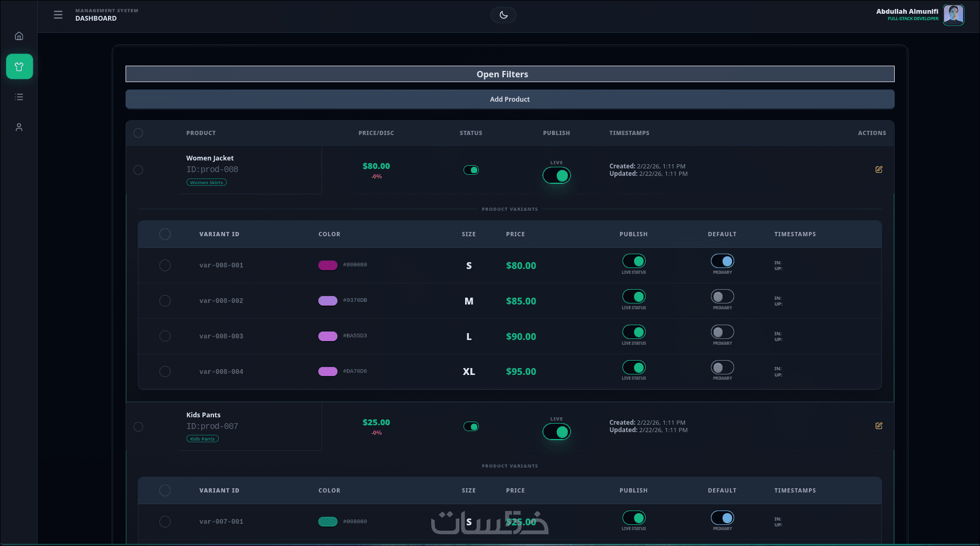The image size is (980, 546).
Task: Select the Kids Pants row checkbox
Action: tap(138, 427)
